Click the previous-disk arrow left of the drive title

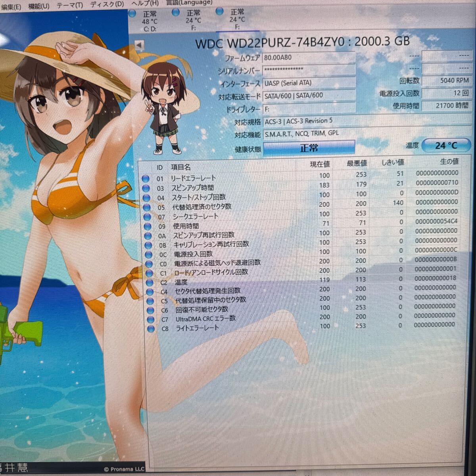point(138,45)
